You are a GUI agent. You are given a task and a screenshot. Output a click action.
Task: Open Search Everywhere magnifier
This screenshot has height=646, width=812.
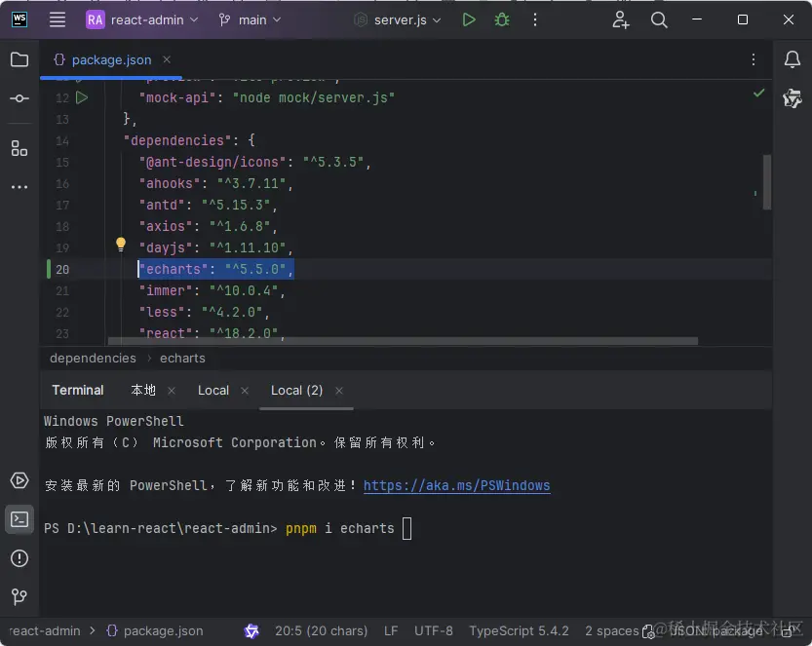point(659,19)
